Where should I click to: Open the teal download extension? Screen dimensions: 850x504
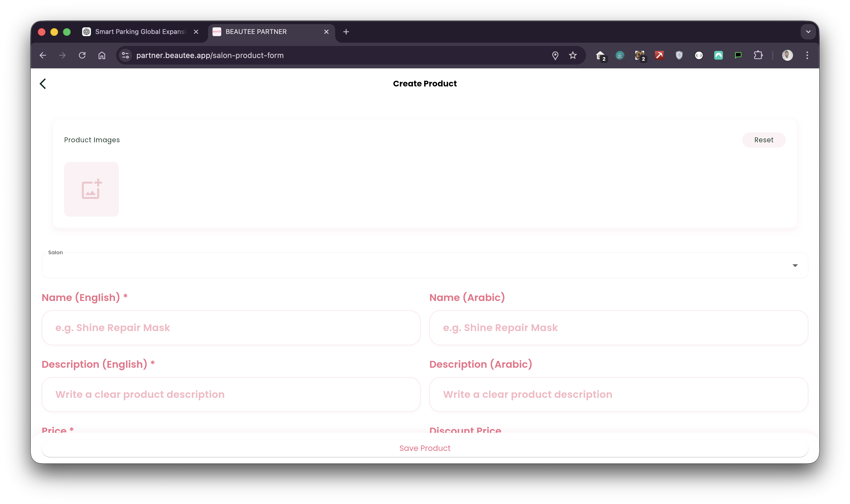(620, 55)
